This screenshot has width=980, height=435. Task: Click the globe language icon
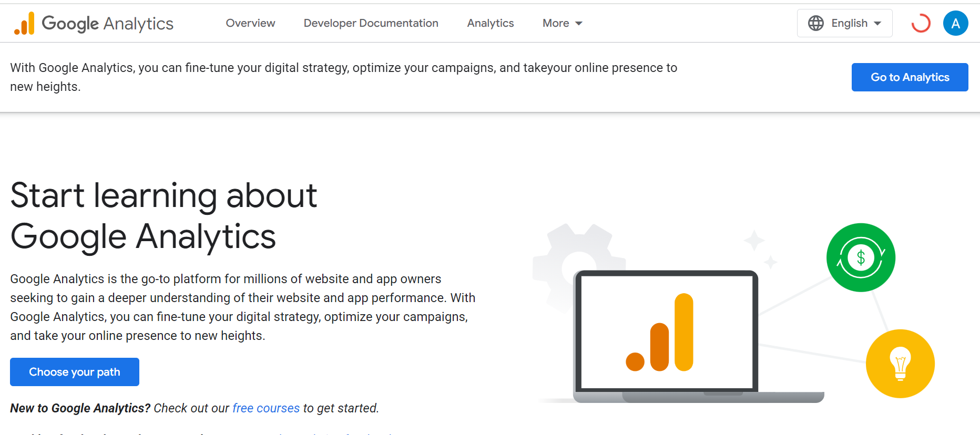816,23
